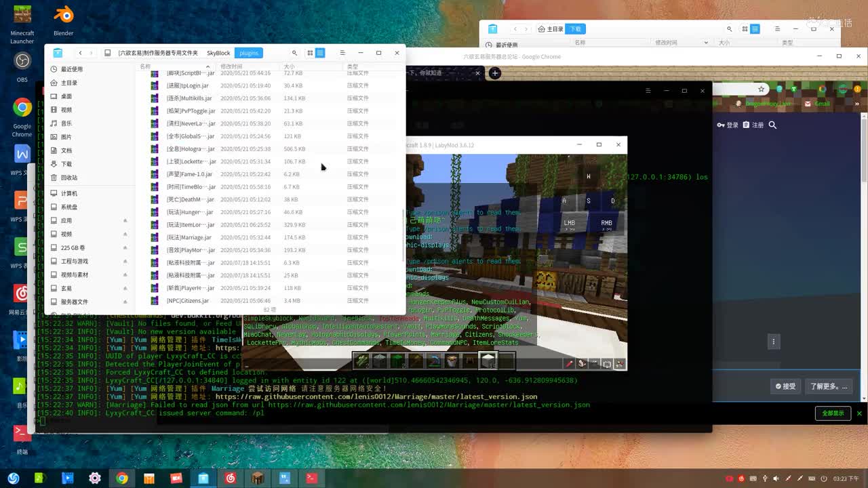Eject the 视频与素材 drive
Image resolution: width=868 pixels, height=488 pixels.
point(125,274)
